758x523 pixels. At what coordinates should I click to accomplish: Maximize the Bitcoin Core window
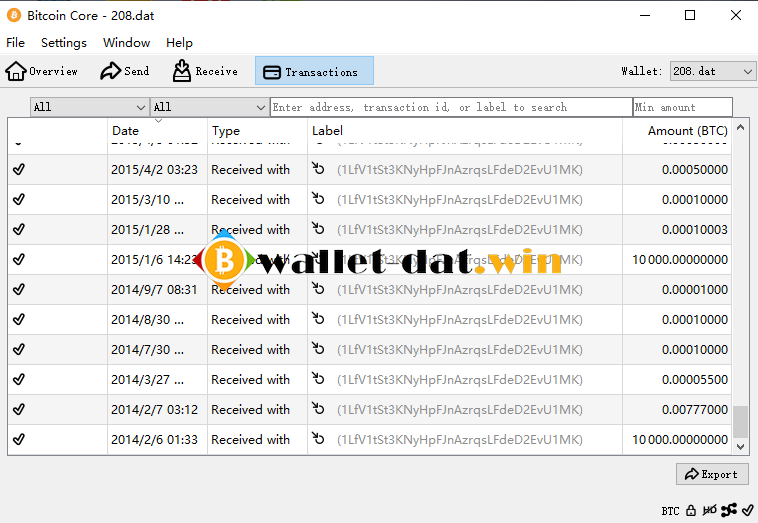tap(690, 15)
